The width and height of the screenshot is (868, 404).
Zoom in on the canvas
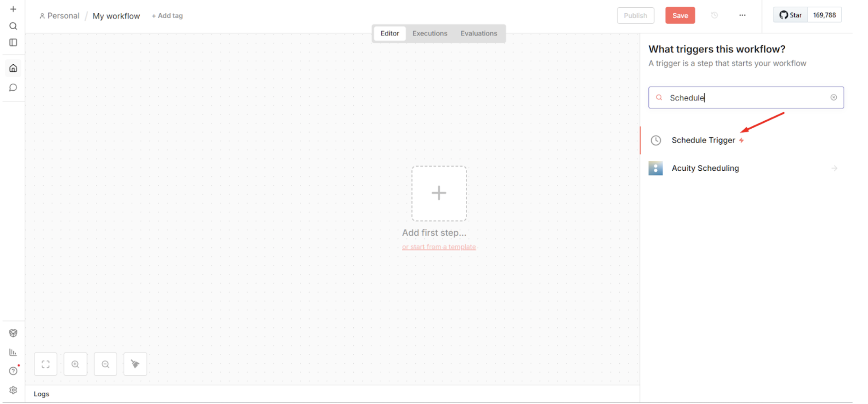[75, 364]
